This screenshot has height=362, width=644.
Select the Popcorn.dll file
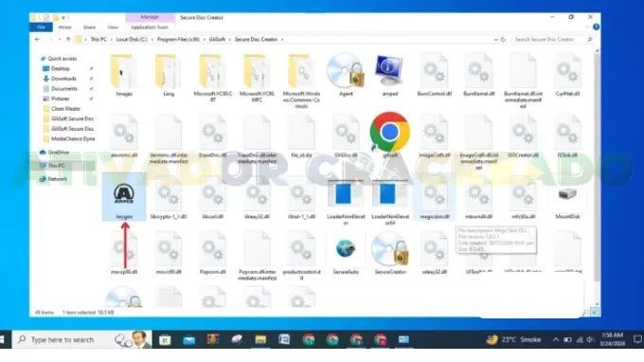click(x=213, y=253)
